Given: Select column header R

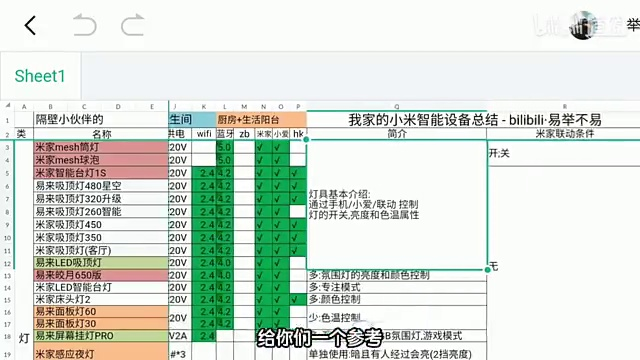Looking at the screenshot, I should [564, 107].
